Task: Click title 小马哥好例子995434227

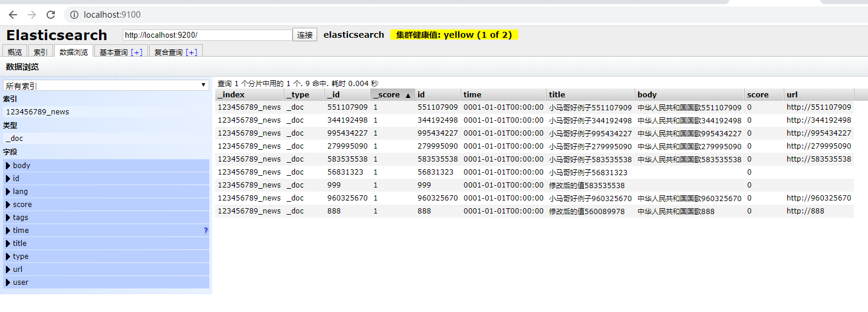Action: click(x=590, y=133)
